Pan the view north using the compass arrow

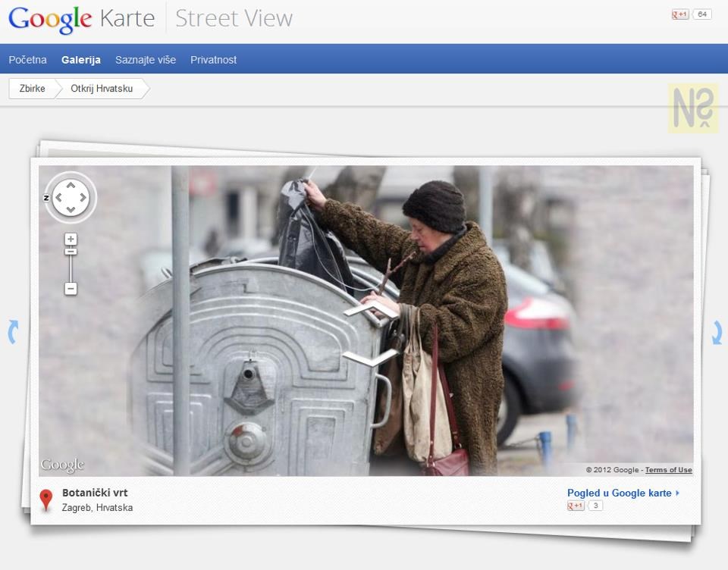[x=72, y=184]
